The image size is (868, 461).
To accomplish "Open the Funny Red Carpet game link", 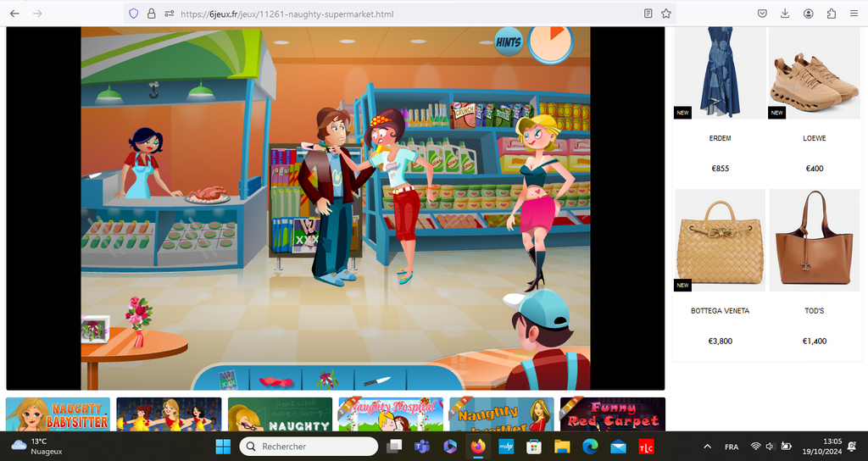I will point(613,414).
